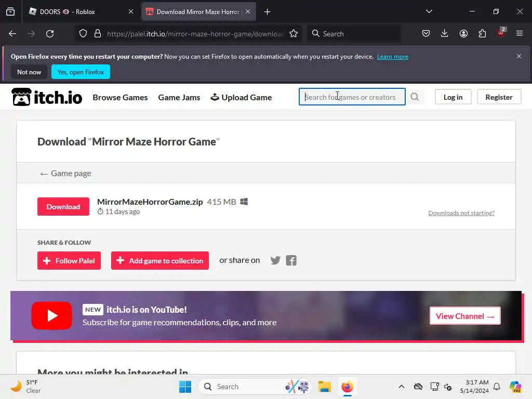The width and height of the screenshot is (532, 399).
Task: Click Follow Palel button
Action: [69, 261]
